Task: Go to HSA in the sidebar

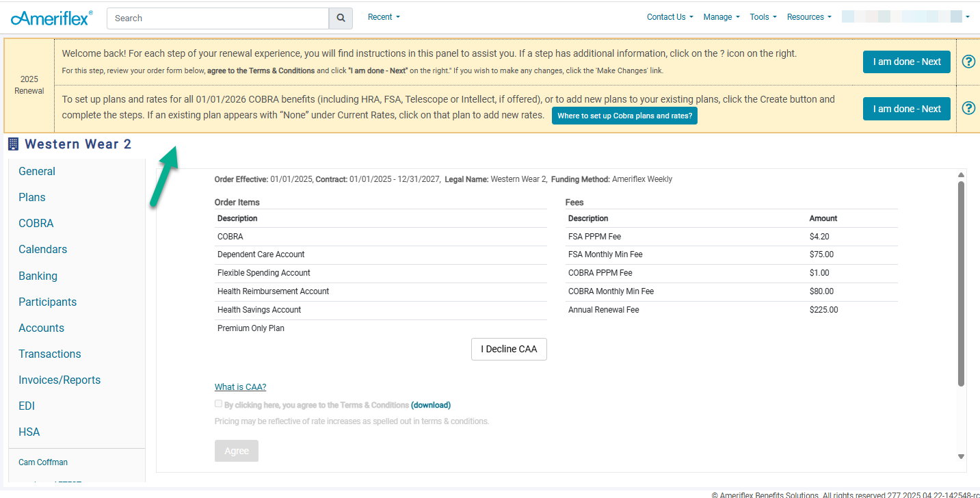Action: point(29,432)
